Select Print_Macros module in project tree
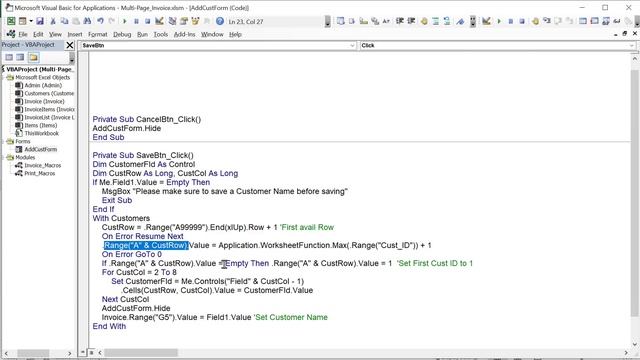640x360 pixels. pos(40,173)
